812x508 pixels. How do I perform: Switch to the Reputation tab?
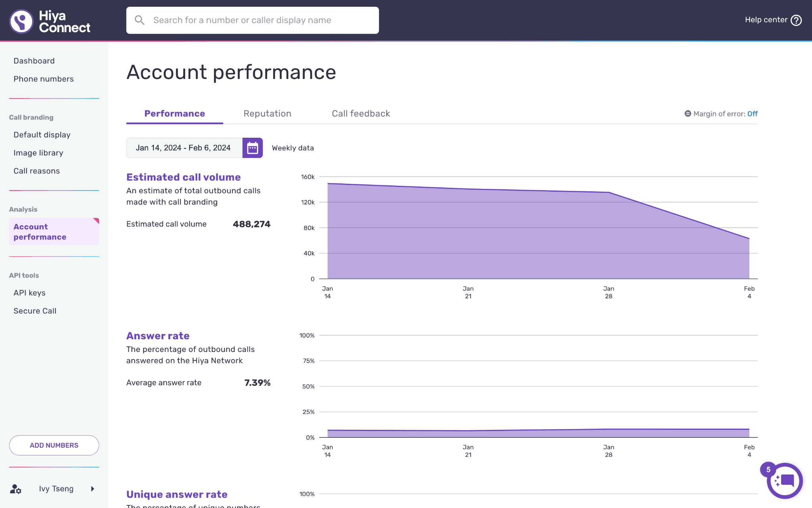(x=268, y=114)
